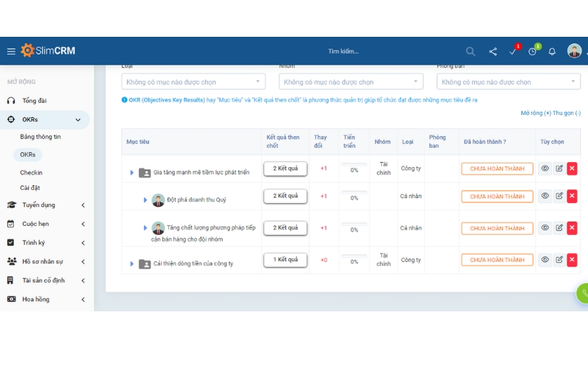Click the info icon beside OKR description
This screenshot has width=588, height=368.
click(x=124, y=100)
